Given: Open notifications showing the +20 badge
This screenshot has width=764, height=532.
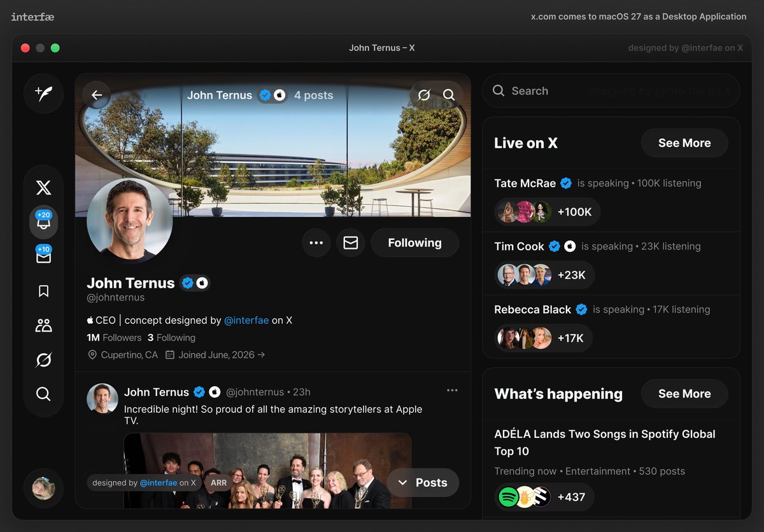Looking at the screenshot, I should coord(43,222).
